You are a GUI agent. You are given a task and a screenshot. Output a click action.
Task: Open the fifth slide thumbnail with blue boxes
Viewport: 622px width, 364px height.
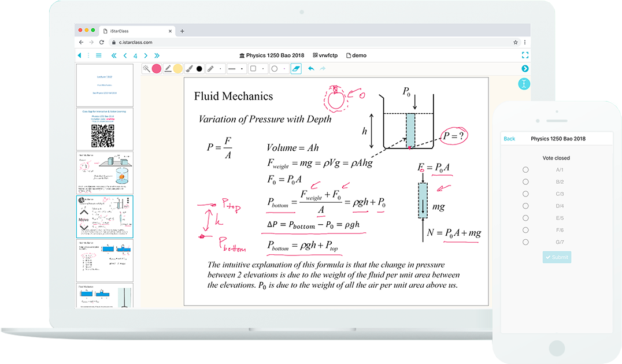[x=105, y=260]
